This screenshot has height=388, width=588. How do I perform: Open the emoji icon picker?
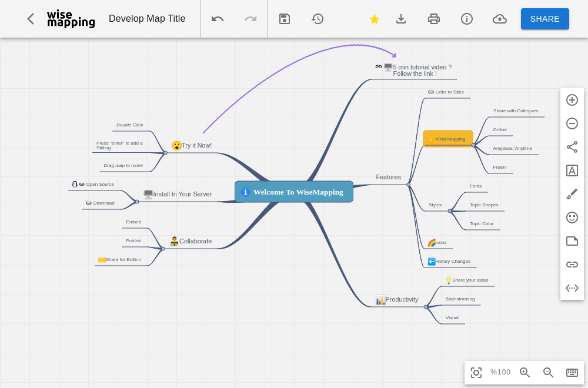(572, 218)
